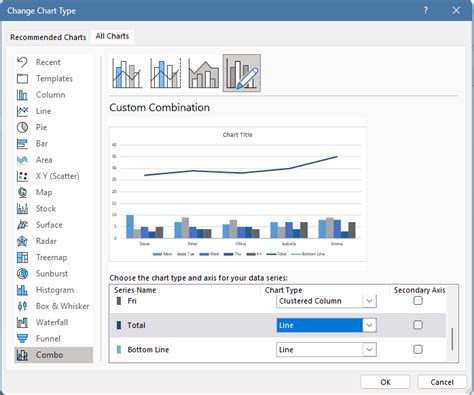Select the Combo chart category icon

coord(22,355)
